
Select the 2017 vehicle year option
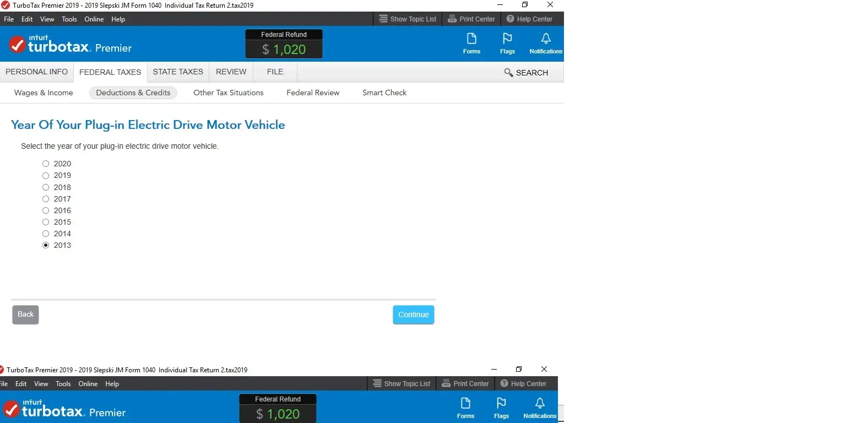(x=46, y=199)
